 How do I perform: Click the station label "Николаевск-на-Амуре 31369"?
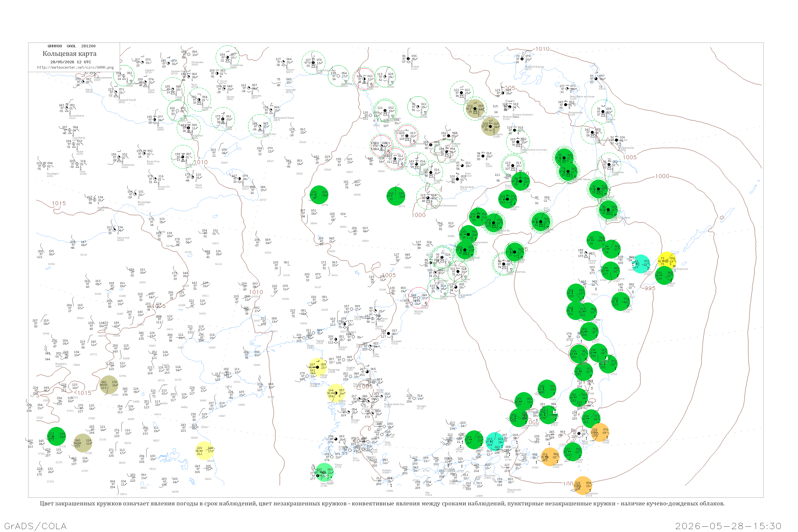click(x=582, y=98)
